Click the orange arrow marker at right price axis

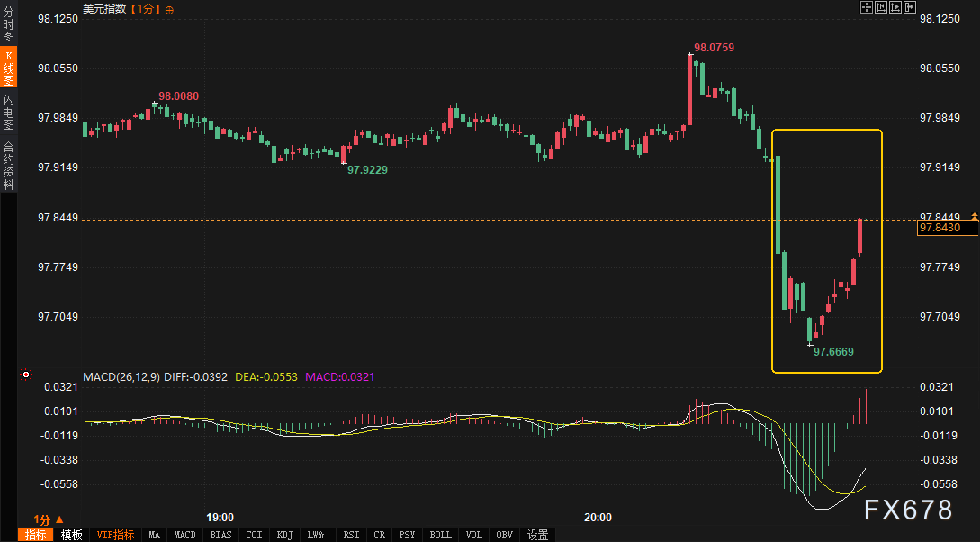(x=974, y=217)
